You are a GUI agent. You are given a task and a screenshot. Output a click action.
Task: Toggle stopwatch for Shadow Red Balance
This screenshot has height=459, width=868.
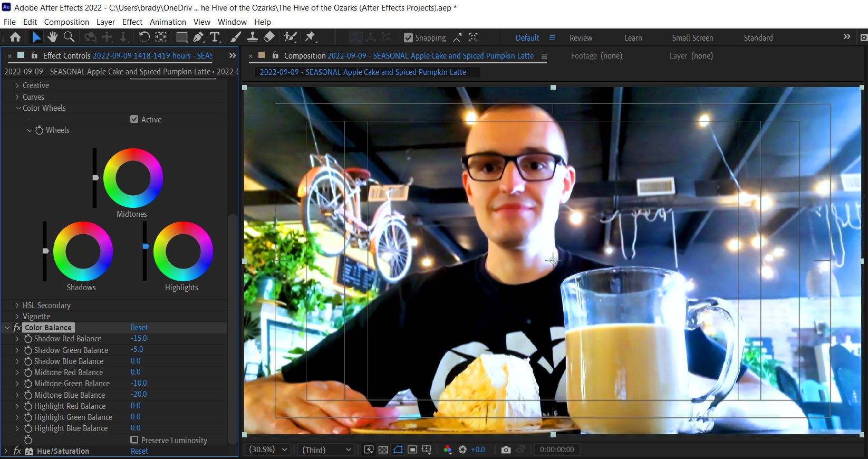coord(28,339)
